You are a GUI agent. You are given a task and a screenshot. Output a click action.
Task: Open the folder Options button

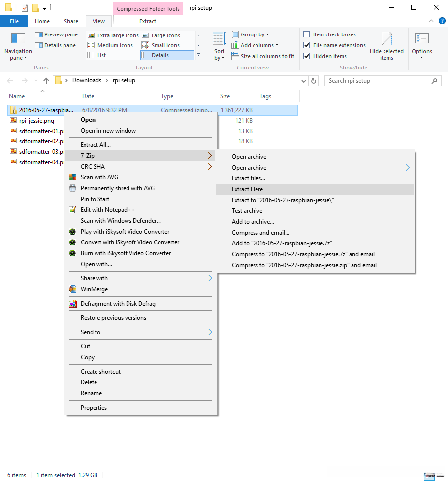pos(421,46)
